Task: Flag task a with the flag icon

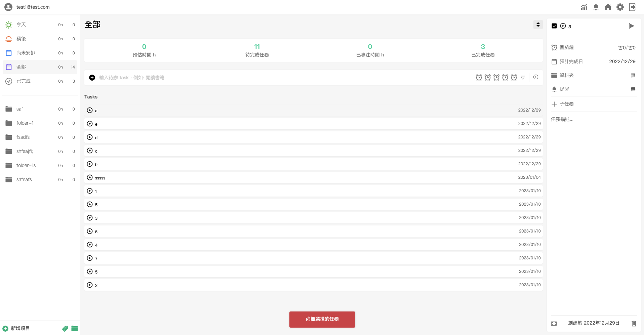Action: point(632,26)
